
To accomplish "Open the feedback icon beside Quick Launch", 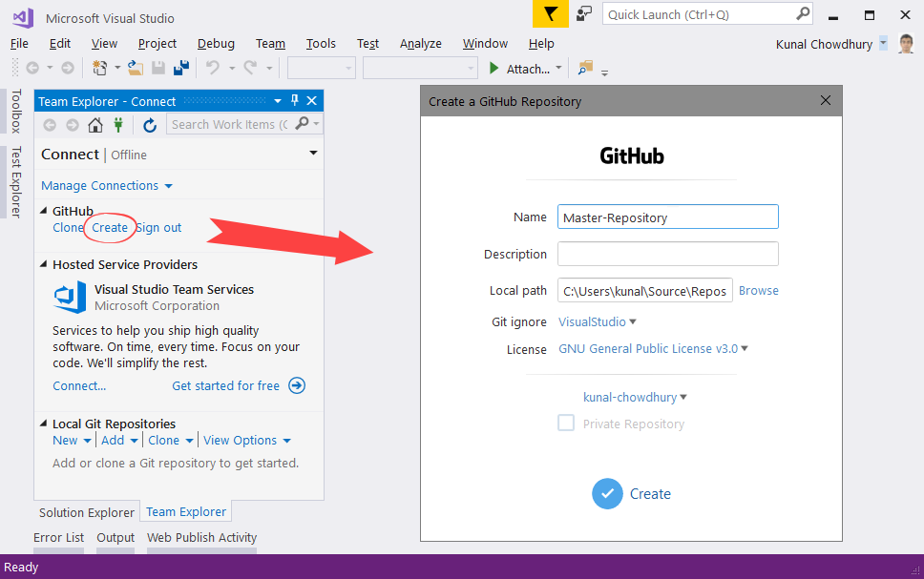I will (583, 14).
